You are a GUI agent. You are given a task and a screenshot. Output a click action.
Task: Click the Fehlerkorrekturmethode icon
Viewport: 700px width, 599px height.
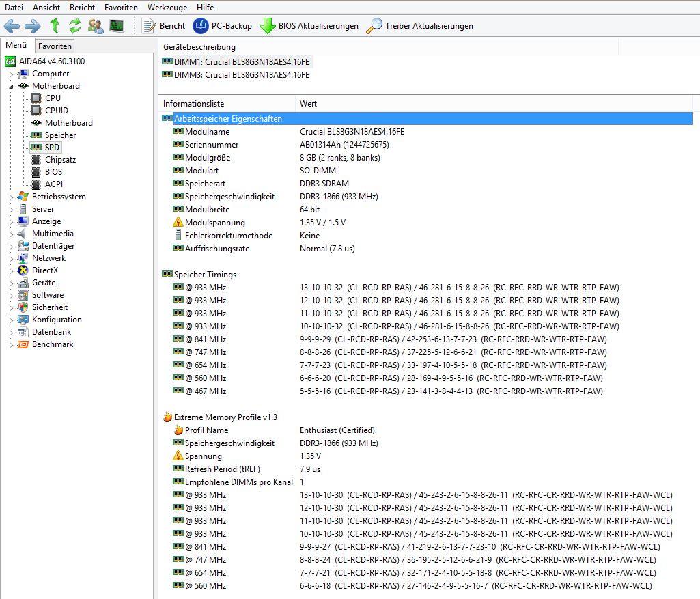pyautogui.click(x=178, y=235)
